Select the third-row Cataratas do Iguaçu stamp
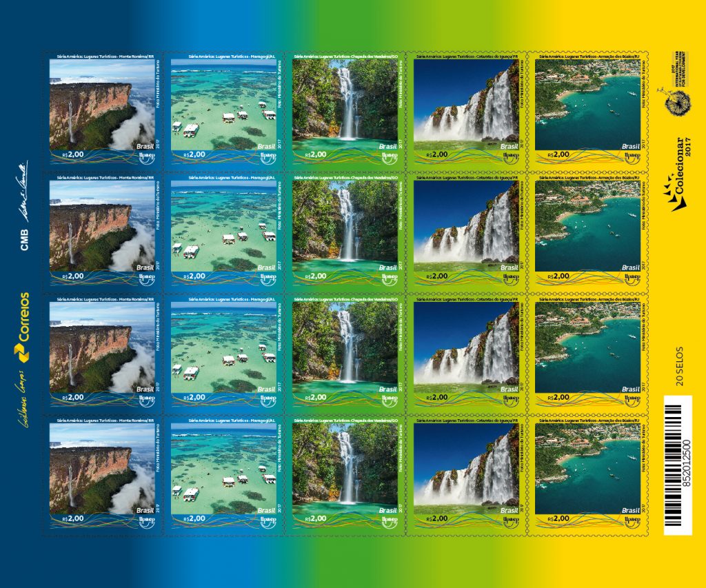 coord(466,352)
